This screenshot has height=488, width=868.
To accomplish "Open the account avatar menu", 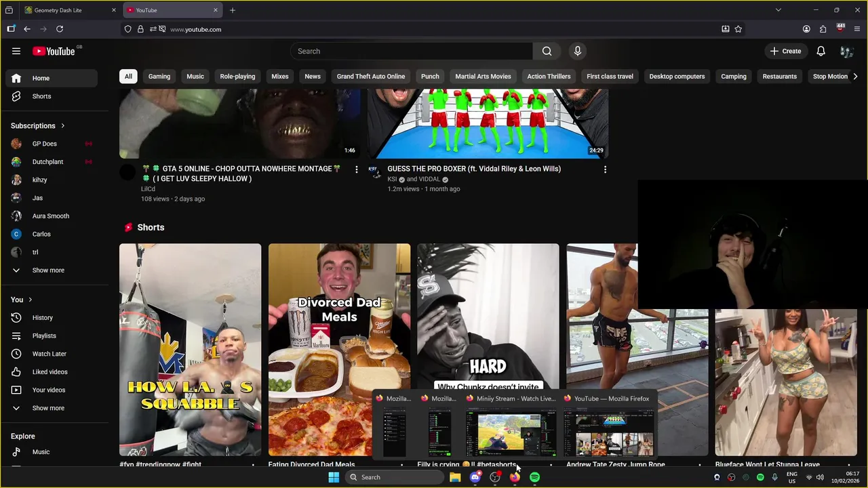I will pos(846,51).
